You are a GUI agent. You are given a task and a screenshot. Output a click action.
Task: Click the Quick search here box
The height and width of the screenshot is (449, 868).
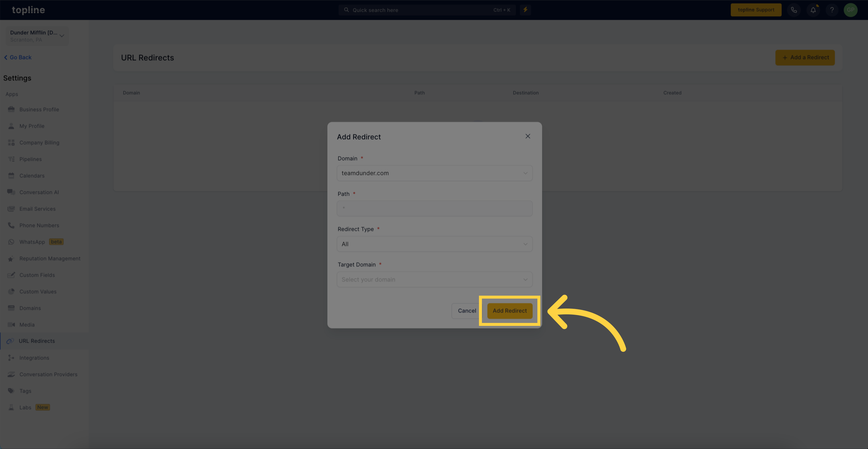tap(427, 10)
